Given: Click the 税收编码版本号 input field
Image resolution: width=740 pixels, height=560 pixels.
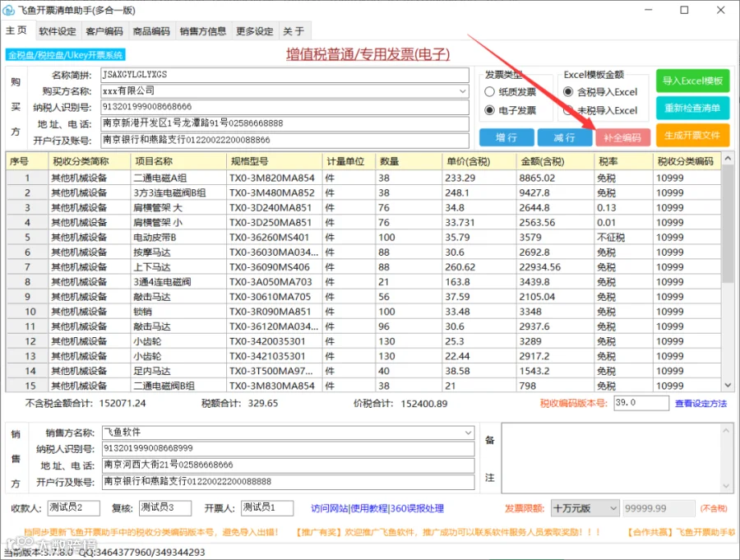Looking at the screenshot, I should click(641, 403).
